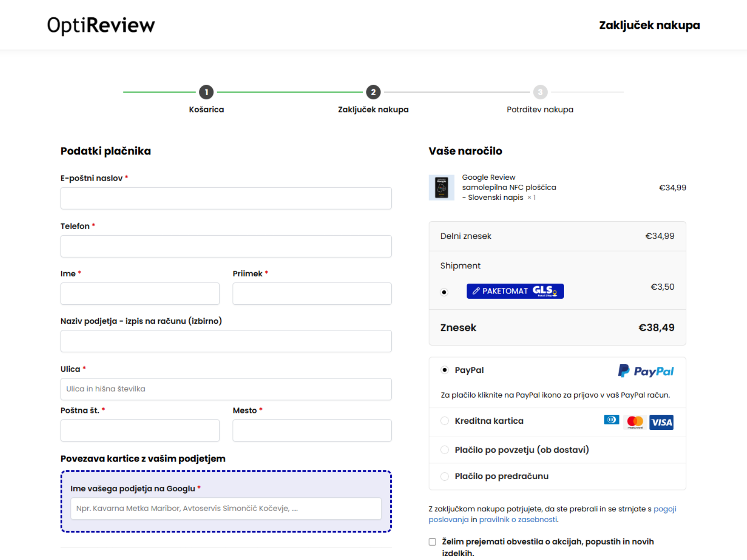Select the Paketomat GLS shipping radio
The height and width of the screenshot is (560, 747).
(x=444, y=292)
